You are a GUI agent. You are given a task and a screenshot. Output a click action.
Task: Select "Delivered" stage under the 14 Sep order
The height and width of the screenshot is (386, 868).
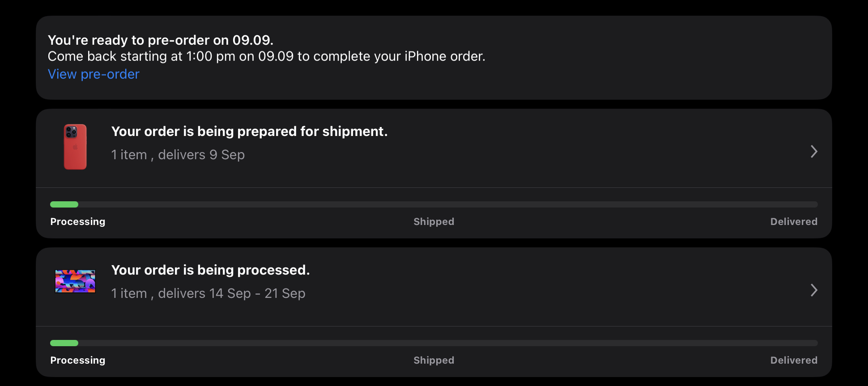coord(793,361)
